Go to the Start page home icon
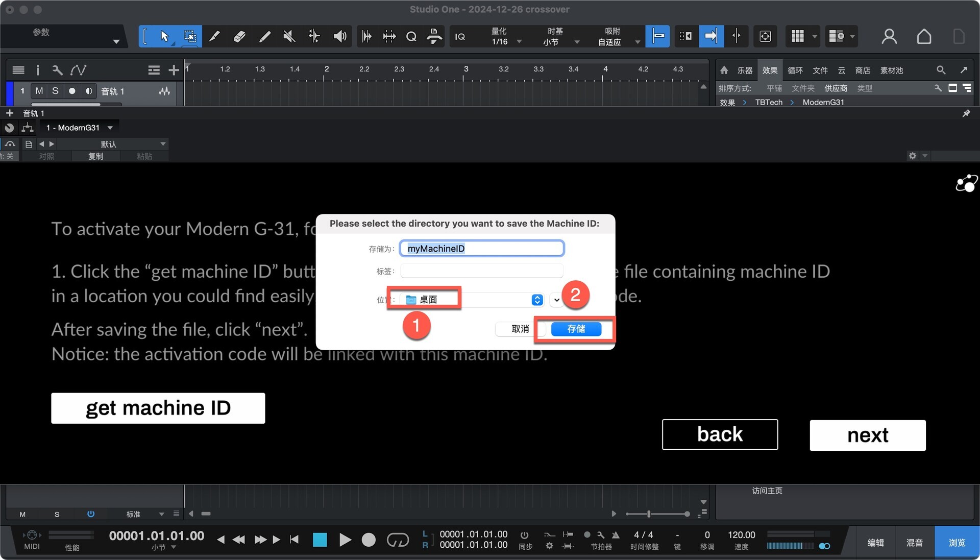Viewport: 980px width, 560px height. pyautogui.click(x=924, y=36)
